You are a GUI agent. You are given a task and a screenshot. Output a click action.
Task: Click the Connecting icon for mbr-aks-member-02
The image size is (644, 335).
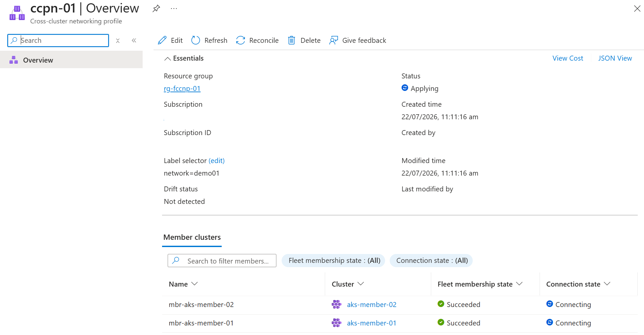(549, 304)
